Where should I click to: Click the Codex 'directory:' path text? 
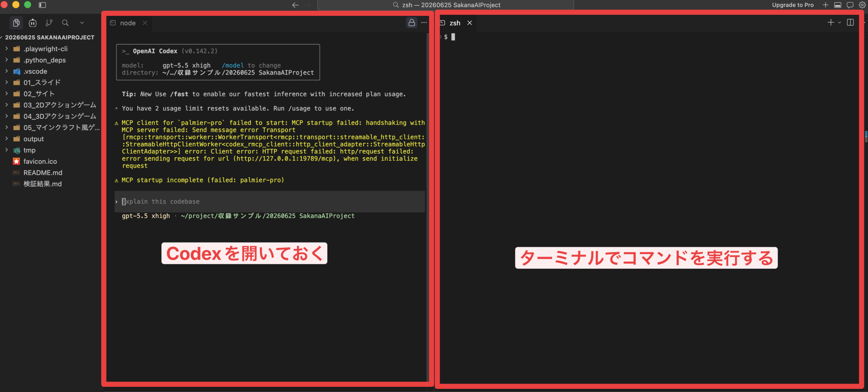(x=238, y=73)
